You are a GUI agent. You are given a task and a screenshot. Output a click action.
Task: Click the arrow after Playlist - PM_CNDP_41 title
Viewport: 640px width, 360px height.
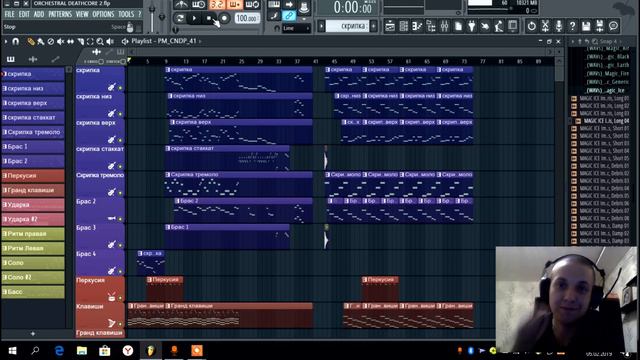pyautogui.click(x=200, y=41)
